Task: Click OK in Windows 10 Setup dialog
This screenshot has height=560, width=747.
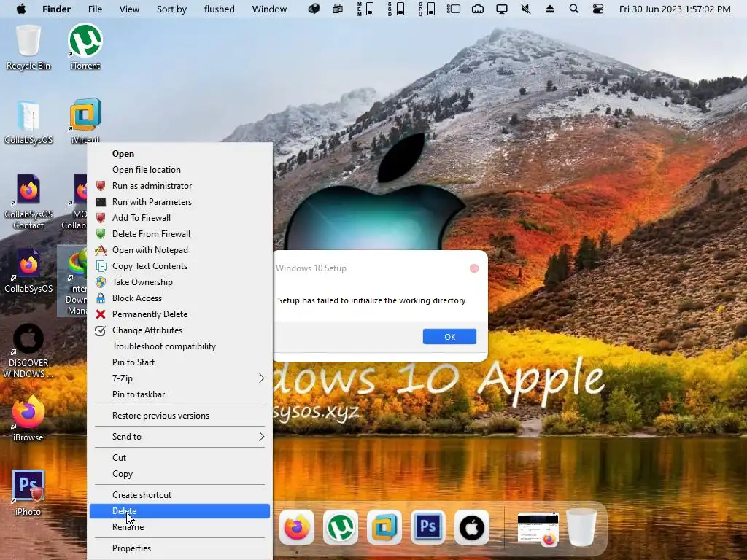Action: [x=449, y=337]
